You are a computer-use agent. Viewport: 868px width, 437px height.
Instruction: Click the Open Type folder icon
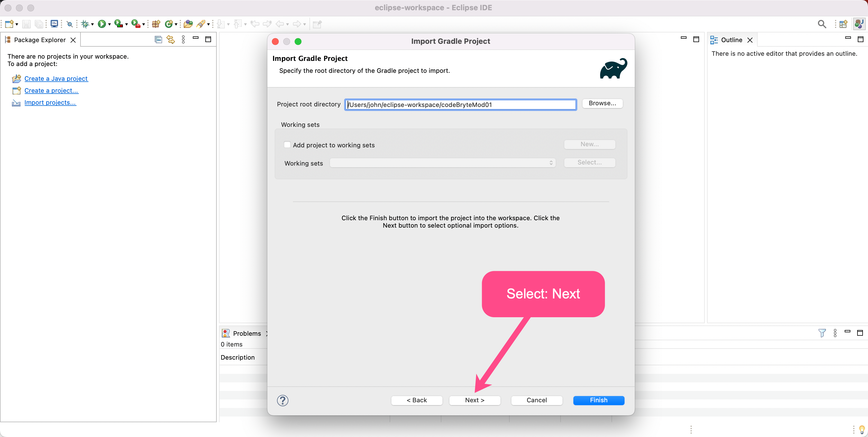click(x=188, y=24)
